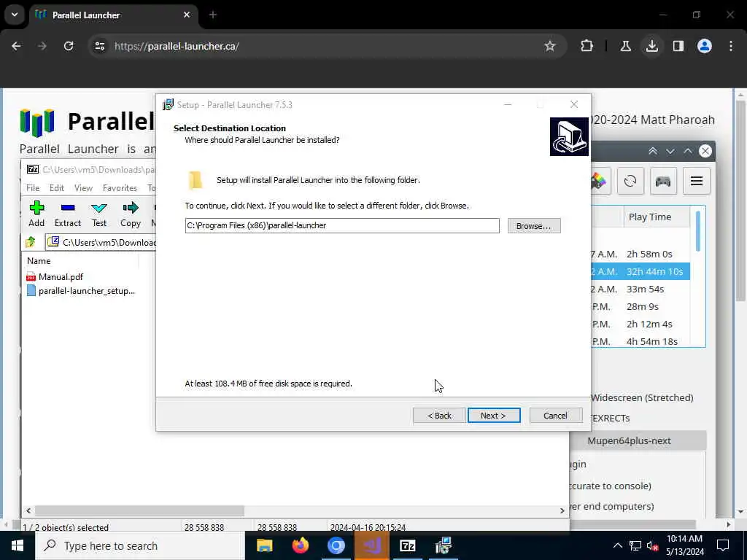747x560 pixels.
Task: Open Chrome three-dot menu
Action: [731, 46]
